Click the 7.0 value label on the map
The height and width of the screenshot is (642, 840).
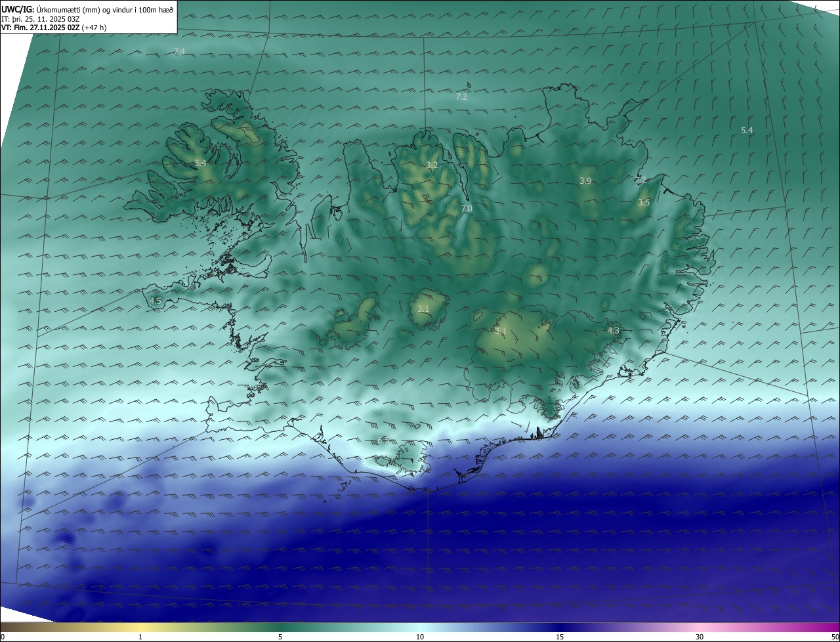(467, 208)
